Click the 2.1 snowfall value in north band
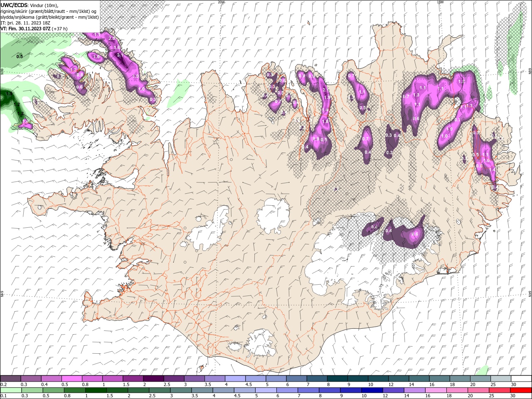 [x=325, y=89]
